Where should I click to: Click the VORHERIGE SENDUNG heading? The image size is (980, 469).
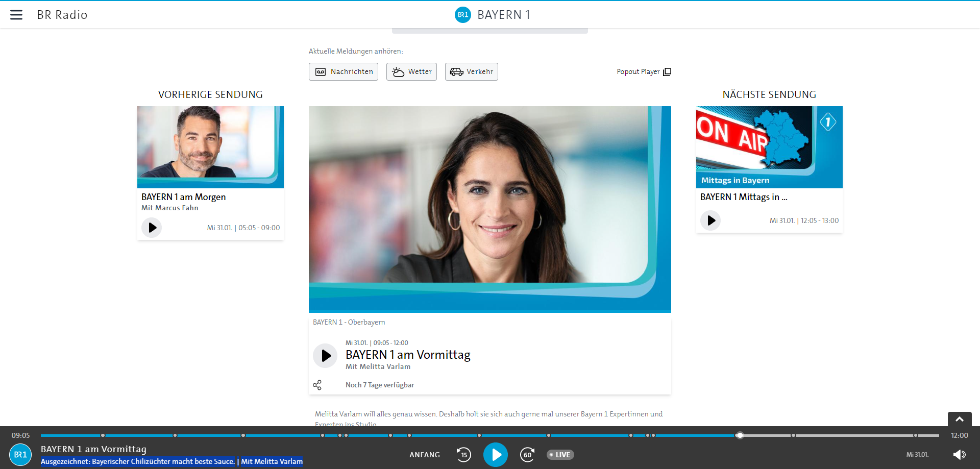210,94
